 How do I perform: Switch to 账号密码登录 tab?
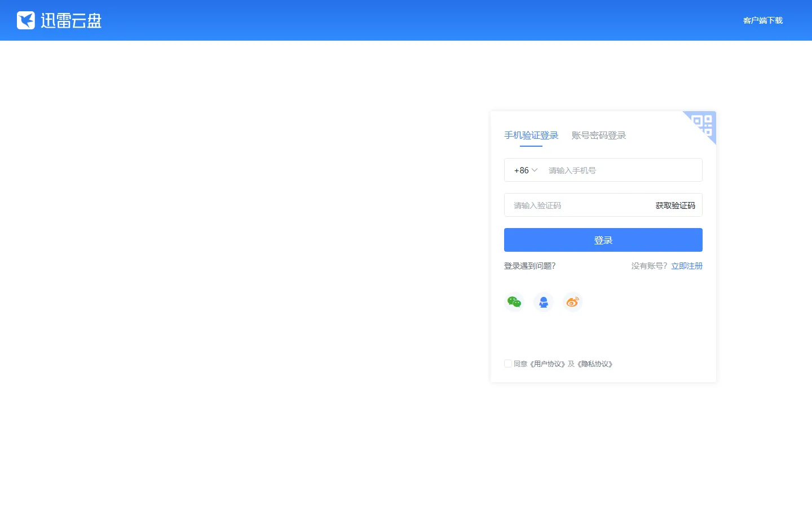(599, 135)
